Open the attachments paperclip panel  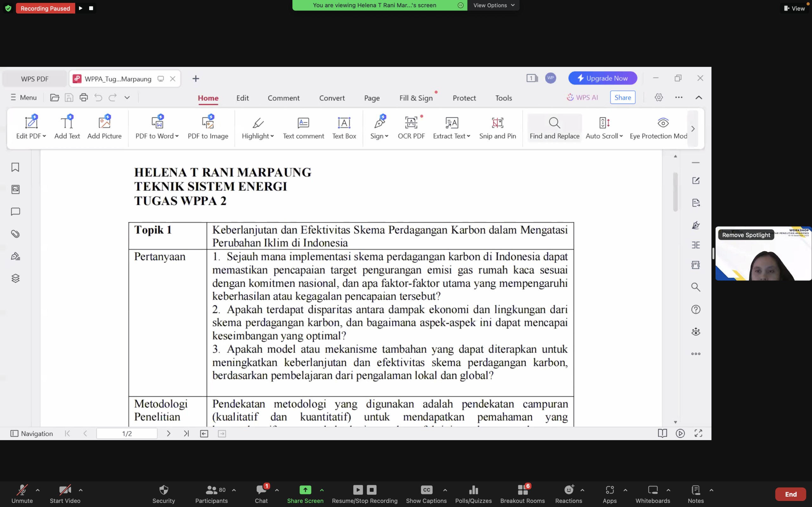tap(15, 234)
